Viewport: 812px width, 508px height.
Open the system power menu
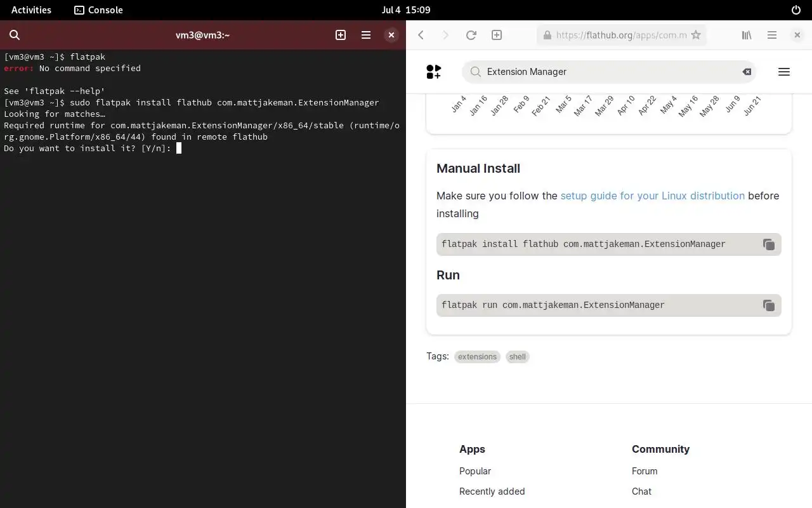796,10
